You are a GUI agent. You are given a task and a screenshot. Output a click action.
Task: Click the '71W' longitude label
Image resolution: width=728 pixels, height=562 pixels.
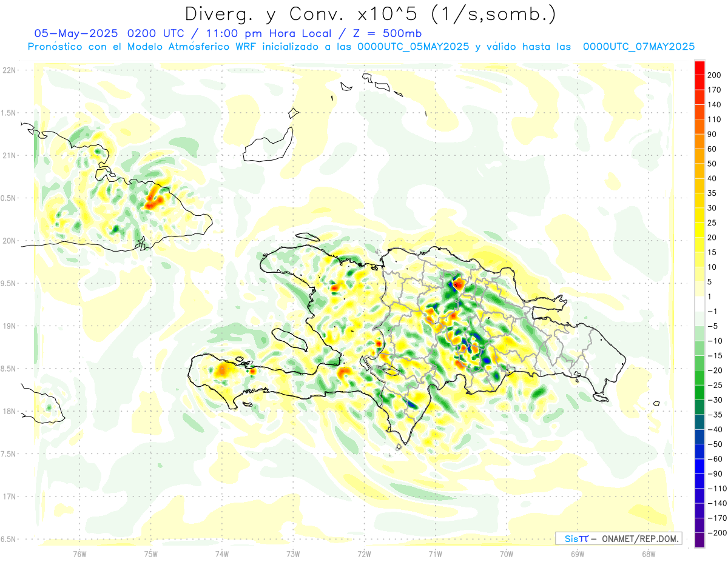(x=435, y=554)
